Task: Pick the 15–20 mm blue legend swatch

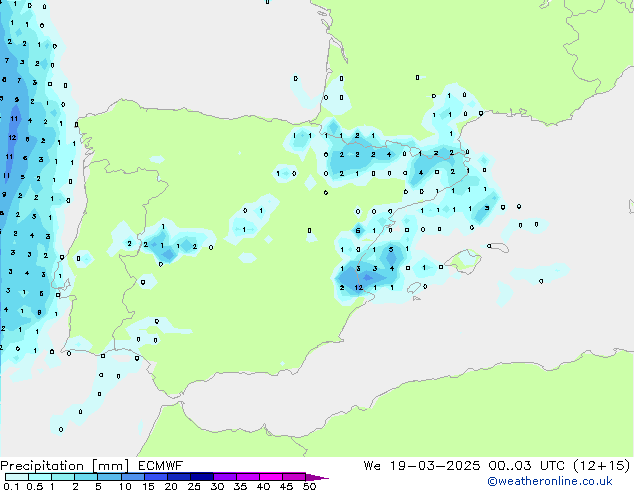Action: click(x=156, y=477)
